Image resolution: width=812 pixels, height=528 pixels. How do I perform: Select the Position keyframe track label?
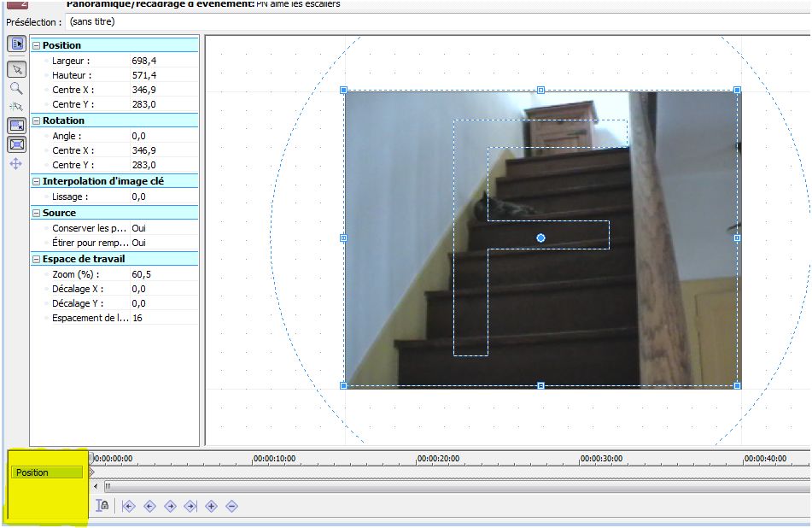[47, 472]
